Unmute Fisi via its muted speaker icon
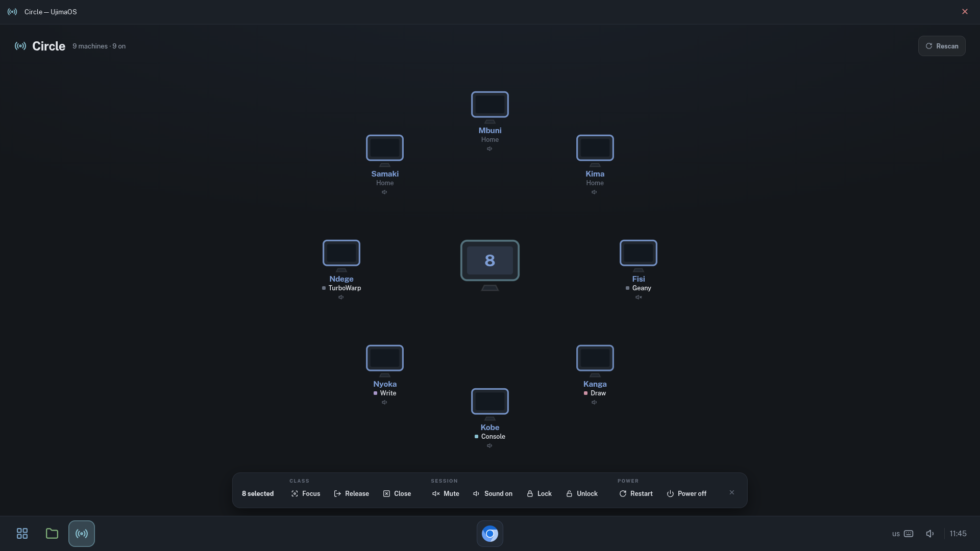The image size is (980, 551). pyautogui.click(x=639, y=297)
